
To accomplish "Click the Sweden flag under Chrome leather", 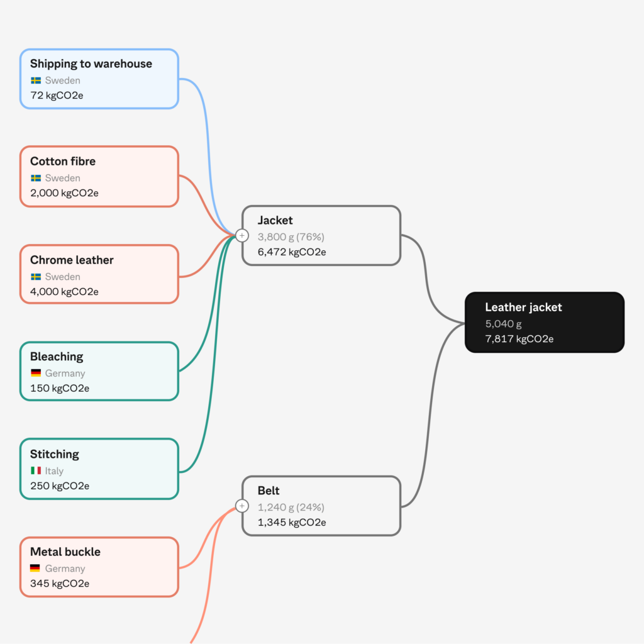I will click(x=36, y=277).
